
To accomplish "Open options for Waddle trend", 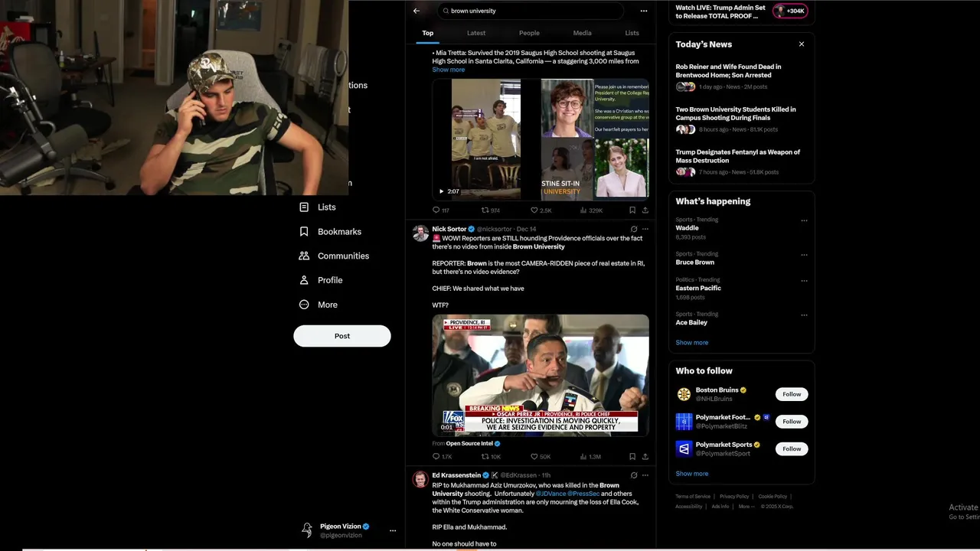I will click(804, 220).
